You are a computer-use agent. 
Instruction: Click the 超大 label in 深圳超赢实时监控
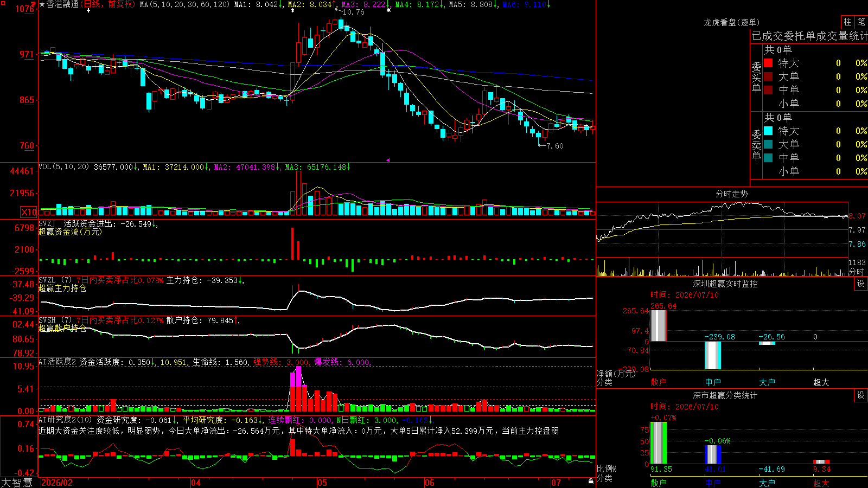click(821, 382)
